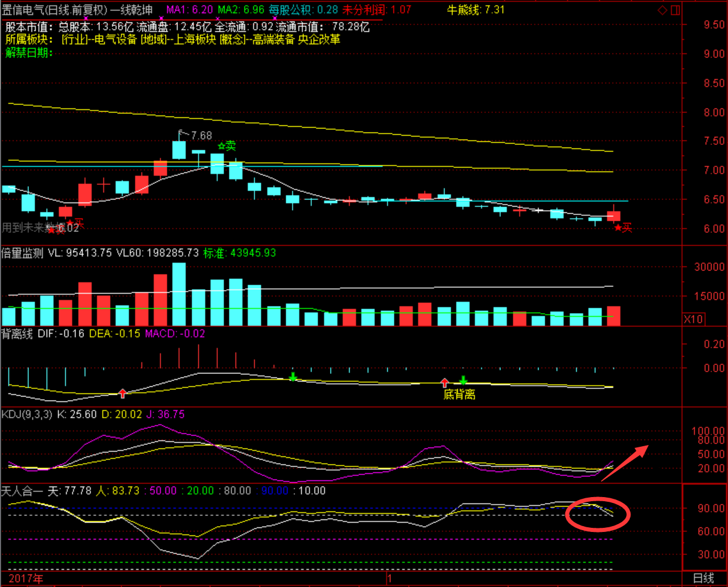Click the green 卖 star sell marker
Image resolution: width=728 pixels, height=587 pixels.
(226, 146)
